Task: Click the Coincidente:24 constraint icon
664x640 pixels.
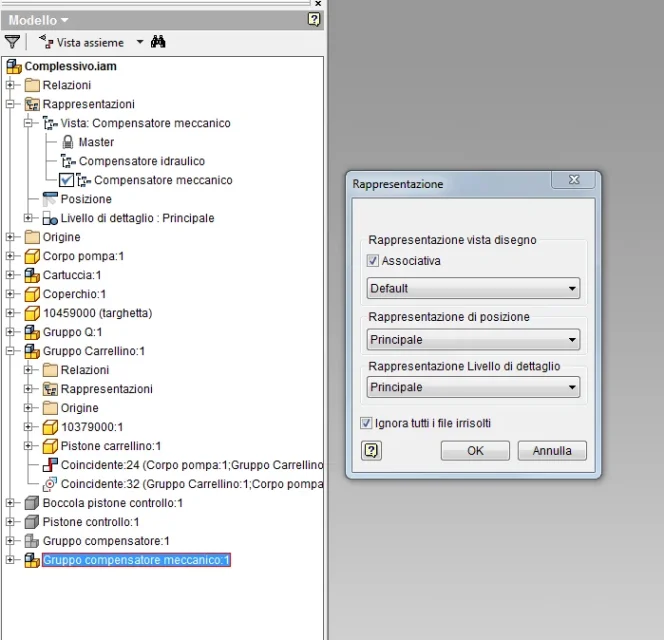Action: point(50,465)
